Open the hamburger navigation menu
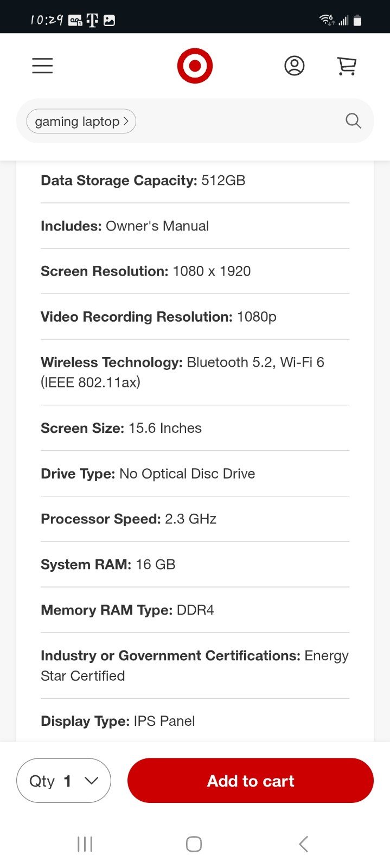 click(x=42, y=66)
